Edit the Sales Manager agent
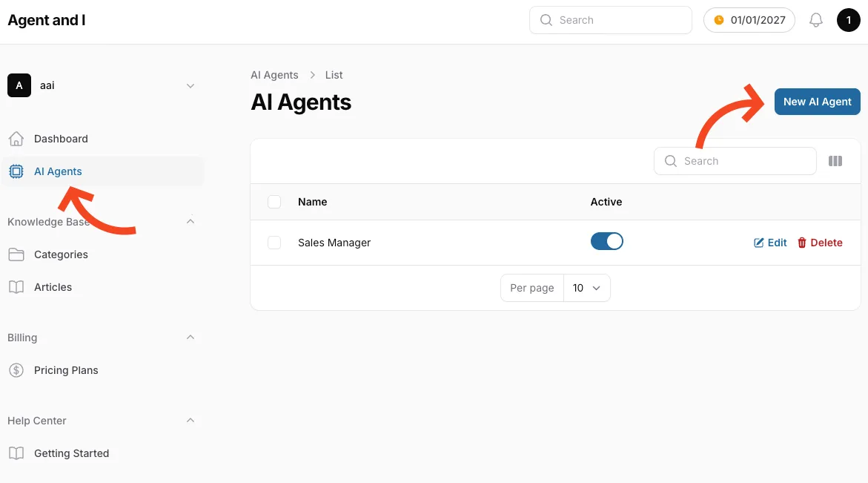 tap(770, 243)
